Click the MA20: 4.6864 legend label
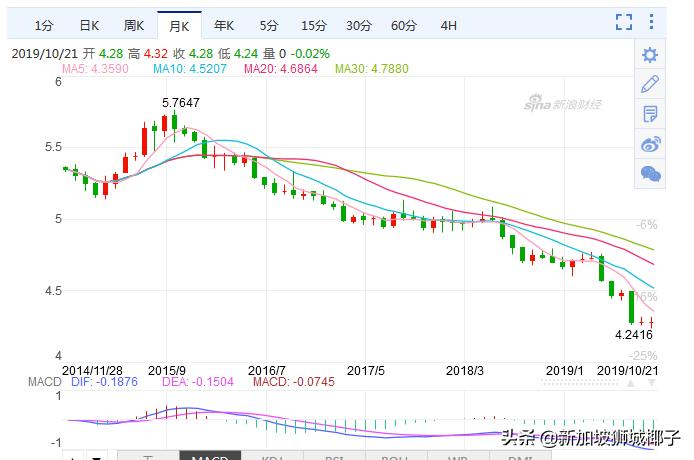This screenshot has width=694, height=460. pos(281,69)
